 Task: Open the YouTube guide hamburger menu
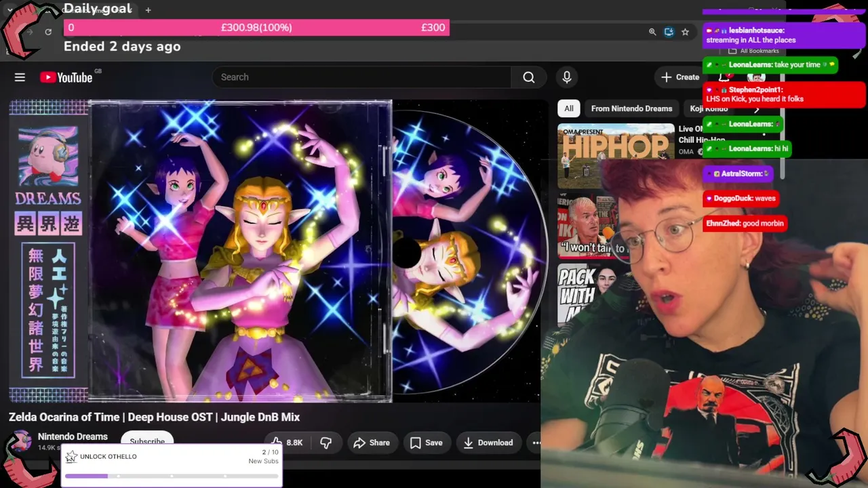click(20, 77)
